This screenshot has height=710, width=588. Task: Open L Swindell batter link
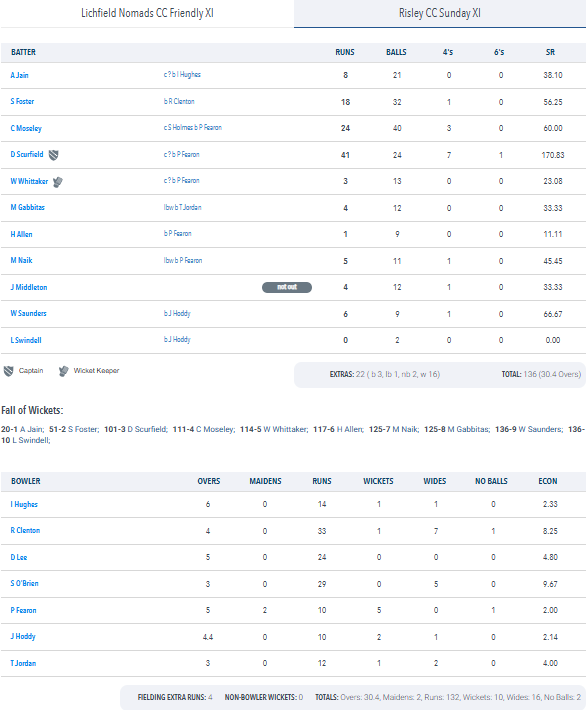pos(26,340)
